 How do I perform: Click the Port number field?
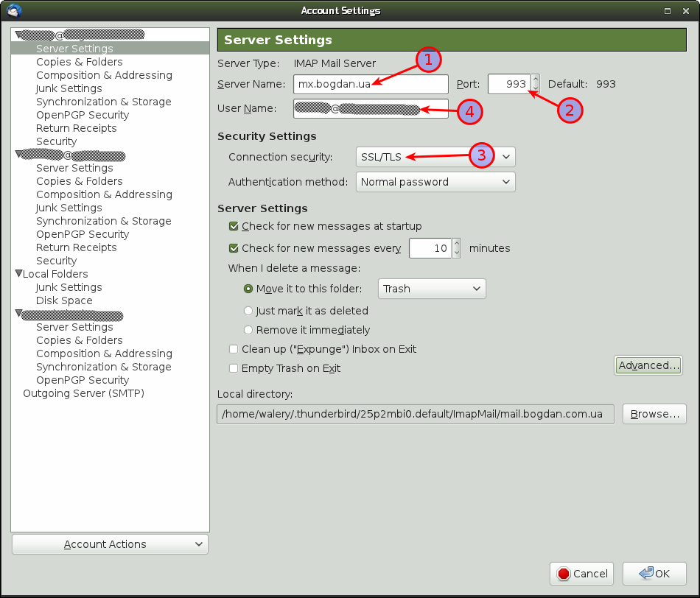509,85
